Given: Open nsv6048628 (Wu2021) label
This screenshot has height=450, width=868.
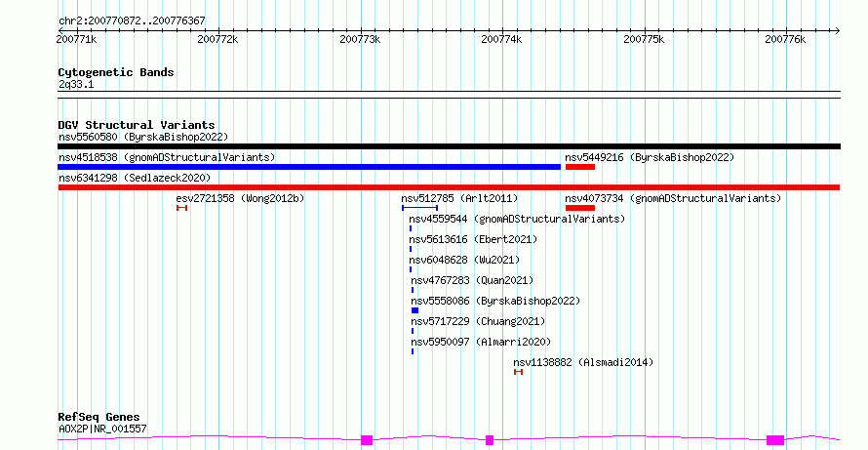Looking at the screenshot, I should pos(464,260).
